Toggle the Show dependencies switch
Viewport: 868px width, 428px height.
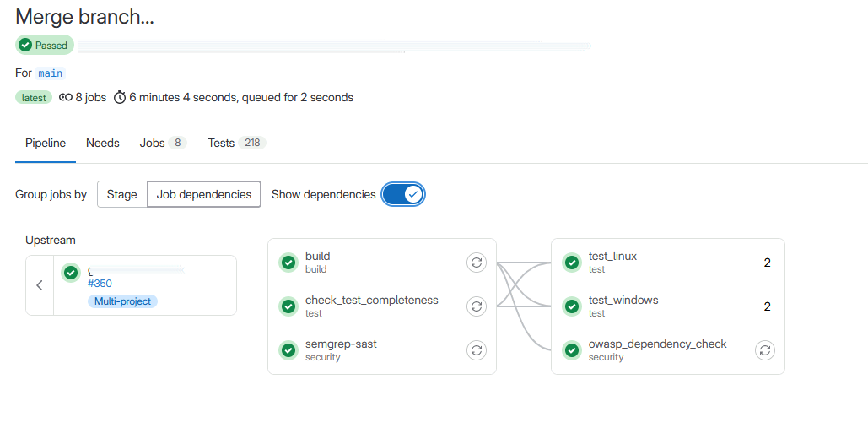point(403,194)
